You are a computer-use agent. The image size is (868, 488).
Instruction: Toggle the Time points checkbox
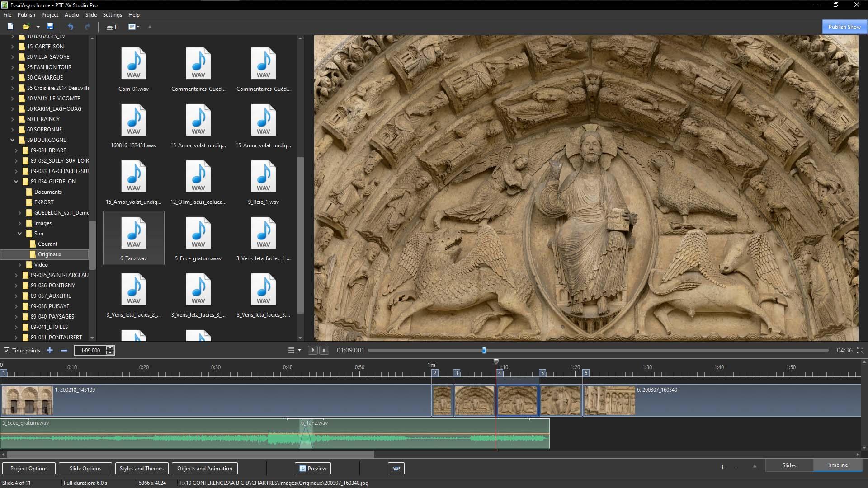(6, 350)
